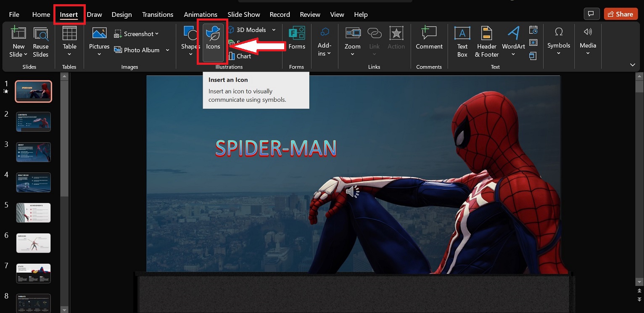This screenshot has height=313, width=644.
Task: Open the 3D Models dropdown arrow
Action: 274,30
